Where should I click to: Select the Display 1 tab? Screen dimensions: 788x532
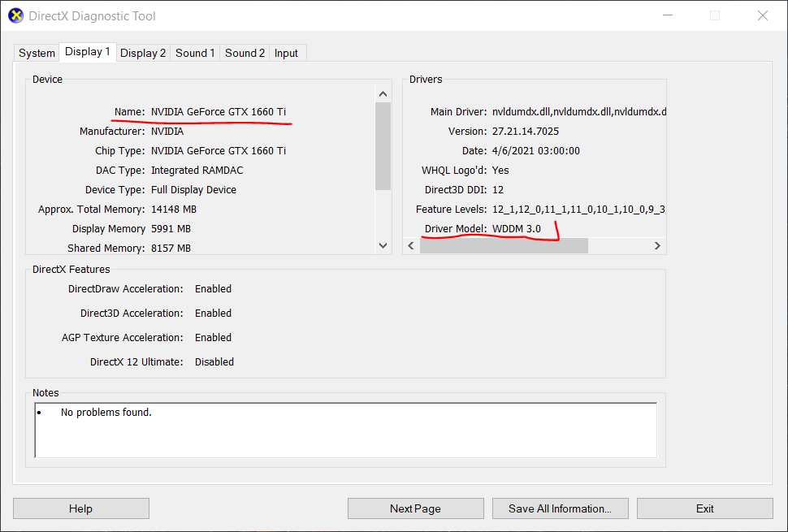tap(88, 52)
